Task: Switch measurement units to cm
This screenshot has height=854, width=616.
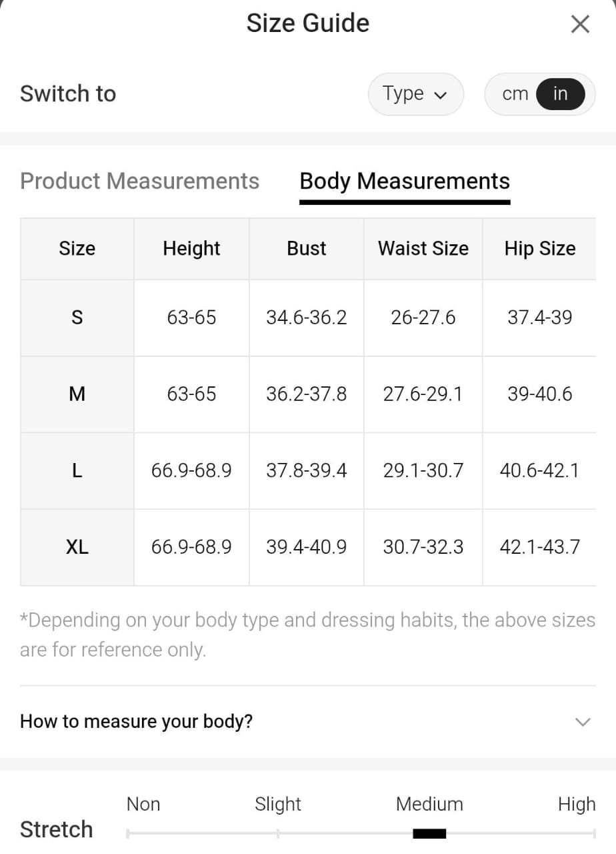Action: (x=515, y=94)
